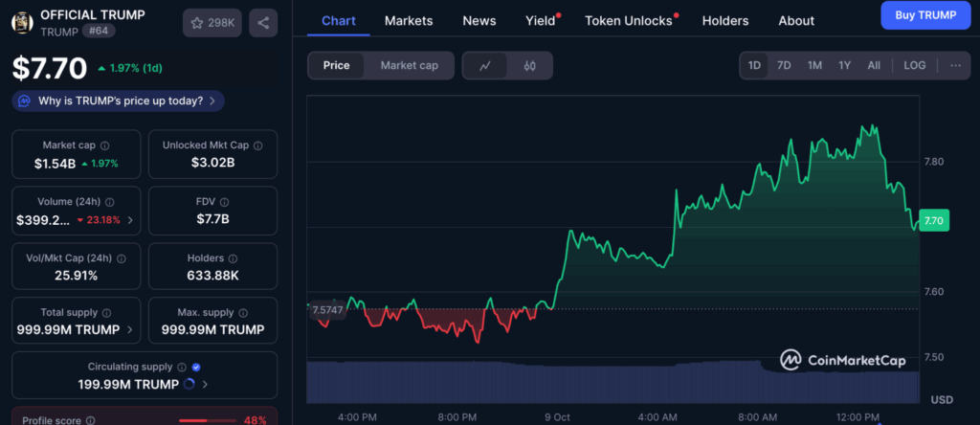Click the star watchlist 298K button
980x425 pixels.
pyautogui.click(x=212, y=23)
